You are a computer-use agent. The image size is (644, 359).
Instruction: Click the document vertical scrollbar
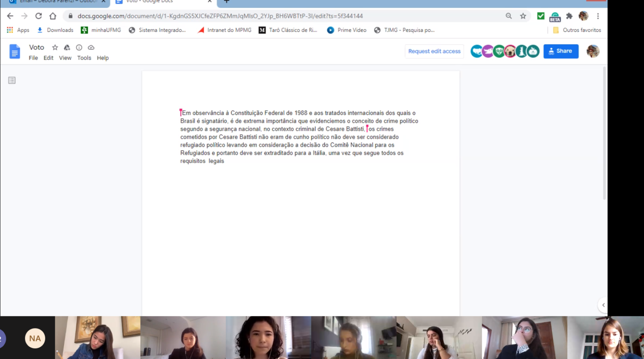[604, 134]
